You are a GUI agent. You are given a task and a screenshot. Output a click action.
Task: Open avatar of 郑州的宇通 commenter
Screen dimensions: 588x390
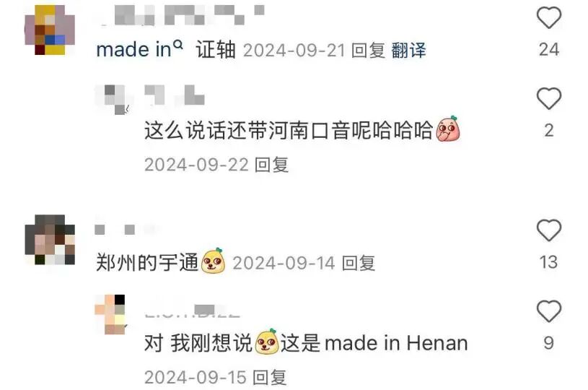(x=50, y=240)
